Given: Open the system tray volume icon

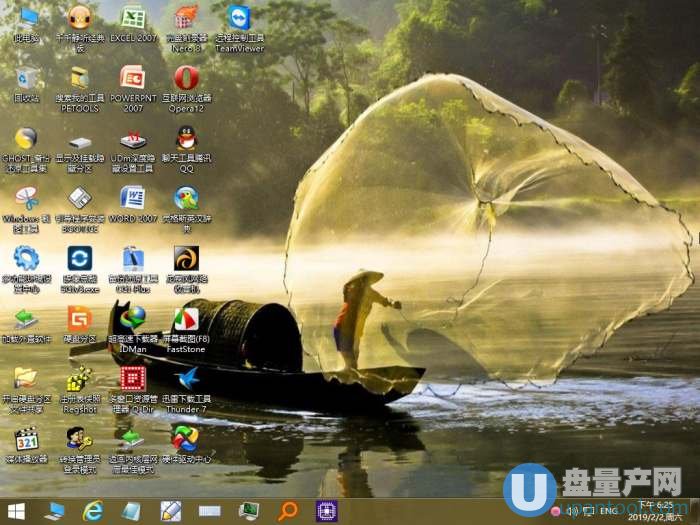Looking at the screenshot, I should (x=574, y=511).
